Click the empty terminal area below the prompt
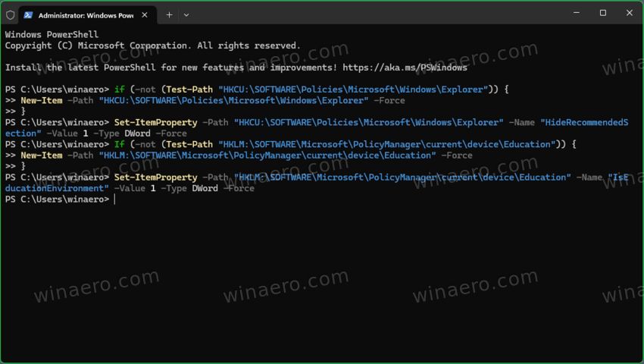644x364 pixels. point(322,288)
